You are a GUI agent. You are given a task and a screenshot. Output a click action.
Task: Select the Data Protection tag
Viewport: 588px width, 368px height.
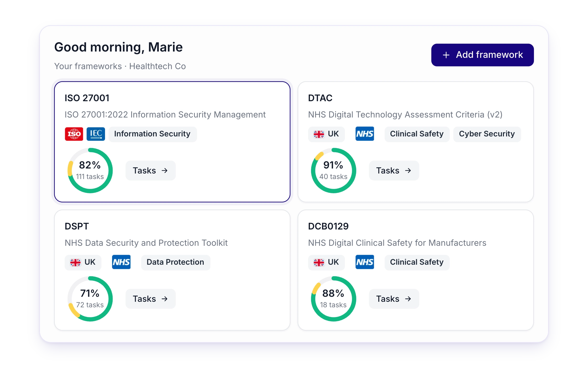coord(175,262)
